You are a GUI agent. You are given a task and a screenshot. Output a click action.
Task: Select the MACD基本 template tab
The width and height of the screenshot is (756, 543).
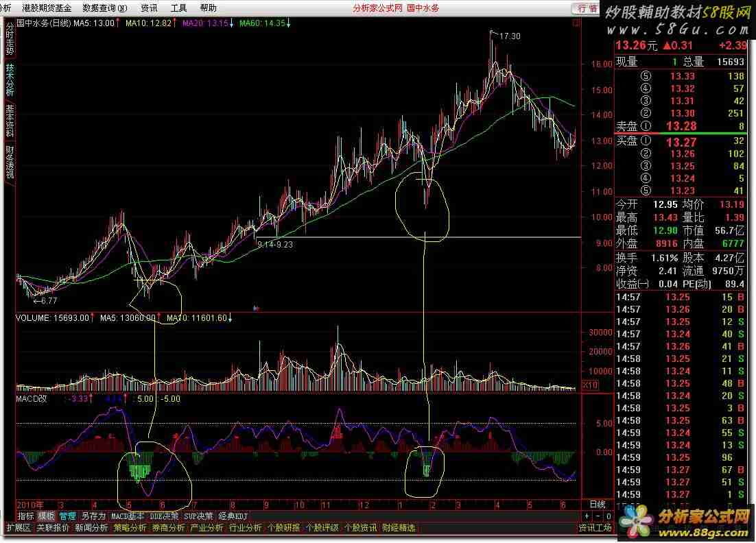click(x=128, y=516)
